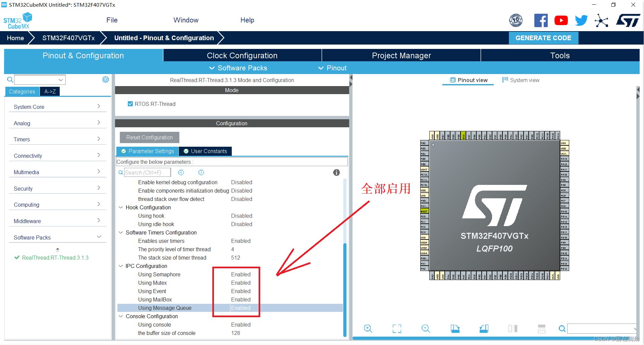Click the pin search magnifier icon

click(x=562, y=329)
